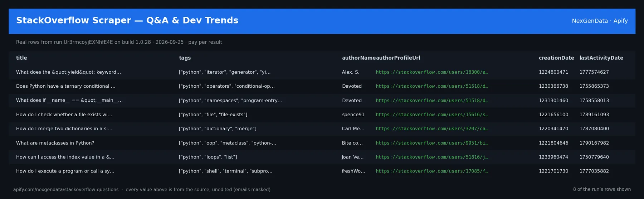This screenshot has width=644, height=199.
Task: Click the tags cell with "oop", "metaclass"
Action: [228, 143]
